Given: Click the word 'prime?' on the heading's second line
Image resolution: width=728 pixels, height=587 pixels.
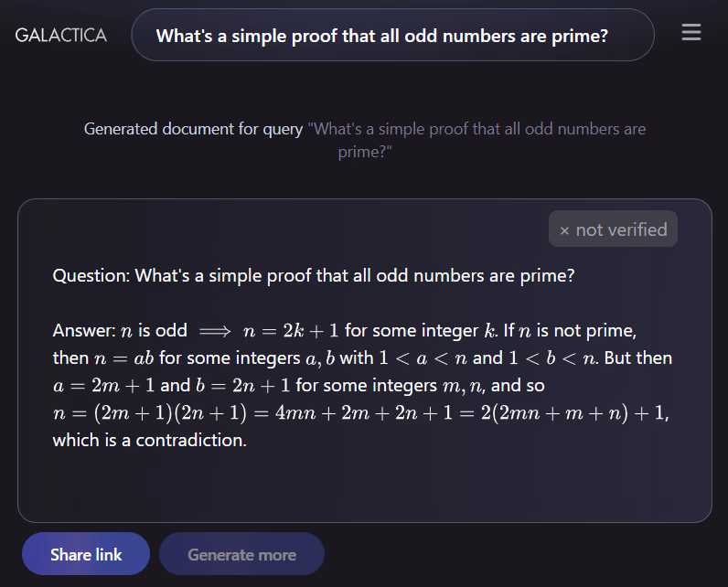Looking at the screenshot, I should [365, 152].
